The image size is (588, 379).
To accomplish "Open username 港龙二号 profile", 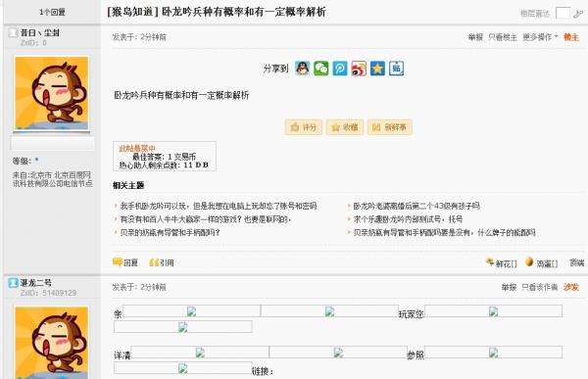I will coord(36,283).
